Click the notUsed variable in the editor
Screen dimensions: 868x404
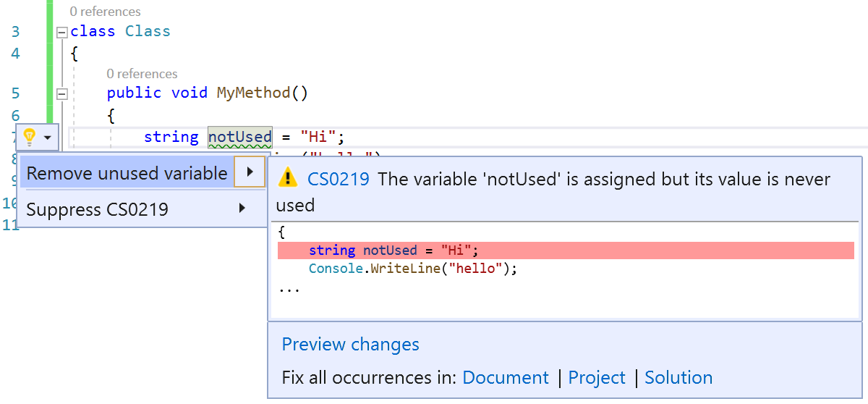[239, 137]
